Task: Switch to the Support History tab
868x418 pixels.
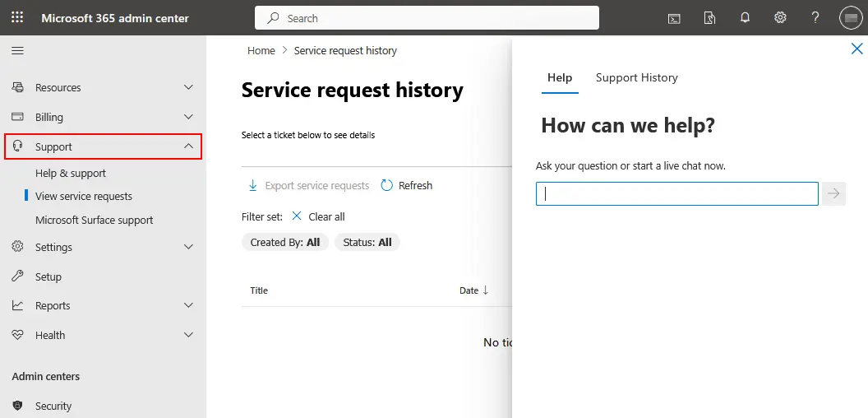Action: point(636,77)
